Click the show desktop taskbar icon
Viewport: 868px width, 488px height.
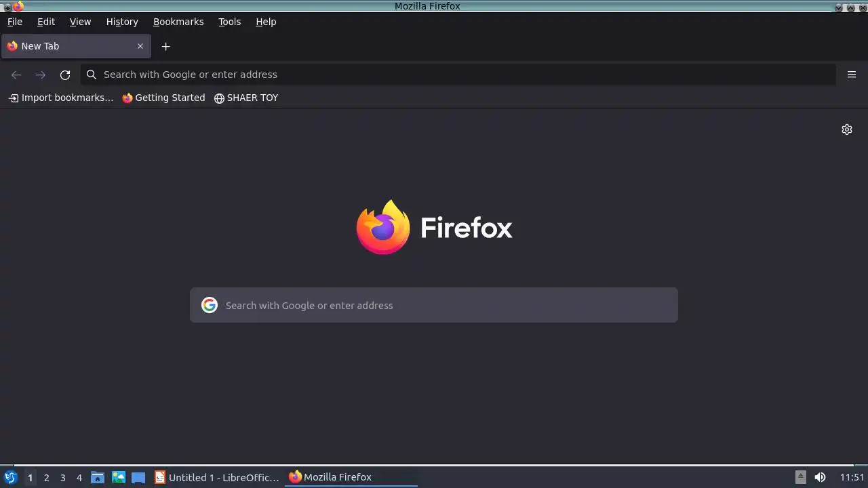[x=138, y=477]
